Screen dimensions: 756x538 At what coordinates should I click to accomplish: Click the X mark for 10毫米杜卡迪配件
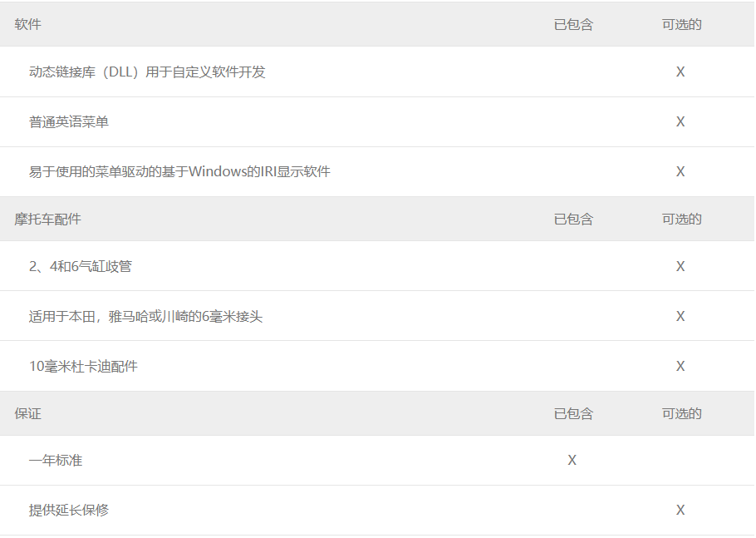[x=680, y=366]
